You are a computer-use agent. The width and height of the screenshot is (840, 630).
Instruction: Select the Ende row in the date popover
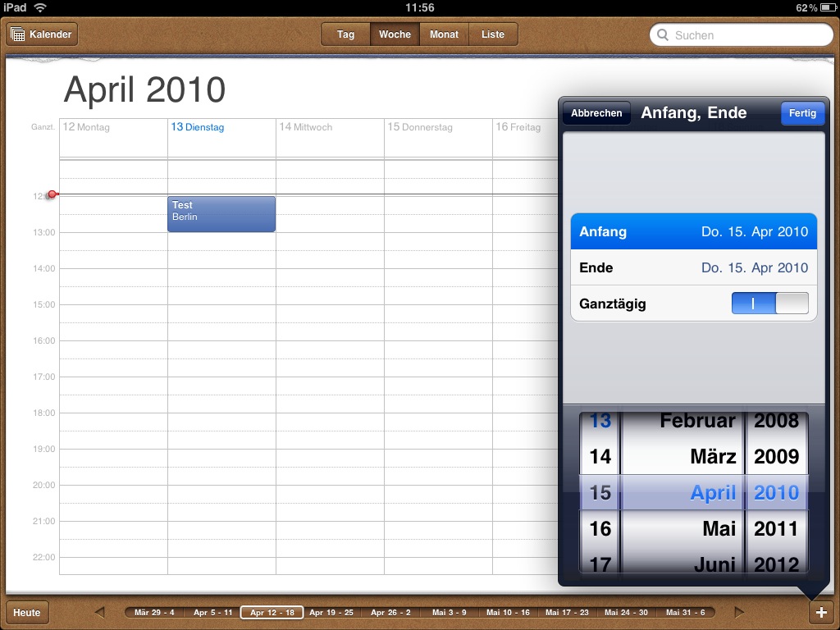(x=693, y=267)
